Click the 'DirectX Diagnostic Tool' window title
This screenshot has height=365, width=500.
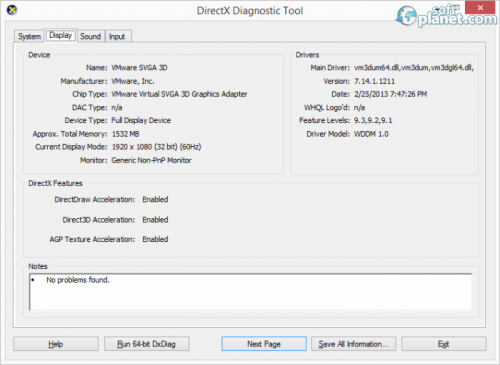click(x=250, y=11)
